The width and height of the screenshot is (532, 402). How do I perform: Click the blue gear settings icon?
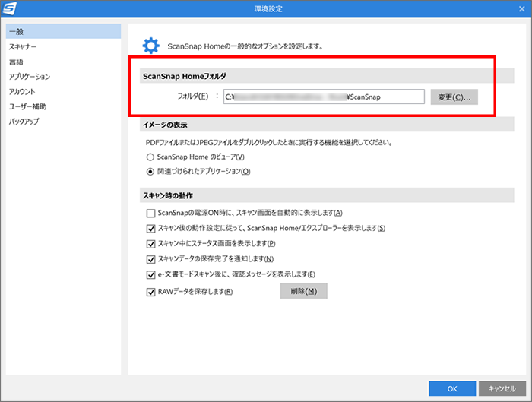tap(151, 46)
